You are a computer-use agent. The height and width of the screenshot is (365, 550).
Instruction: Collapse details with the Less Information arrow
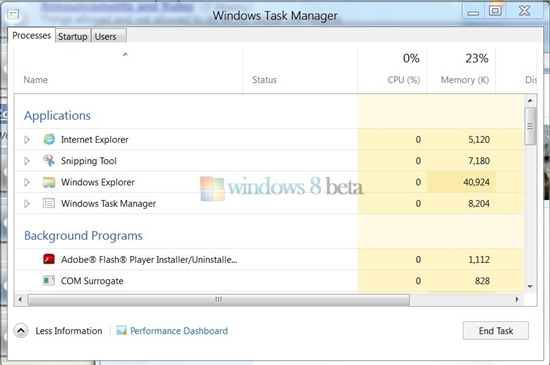(x=21, y=330)
